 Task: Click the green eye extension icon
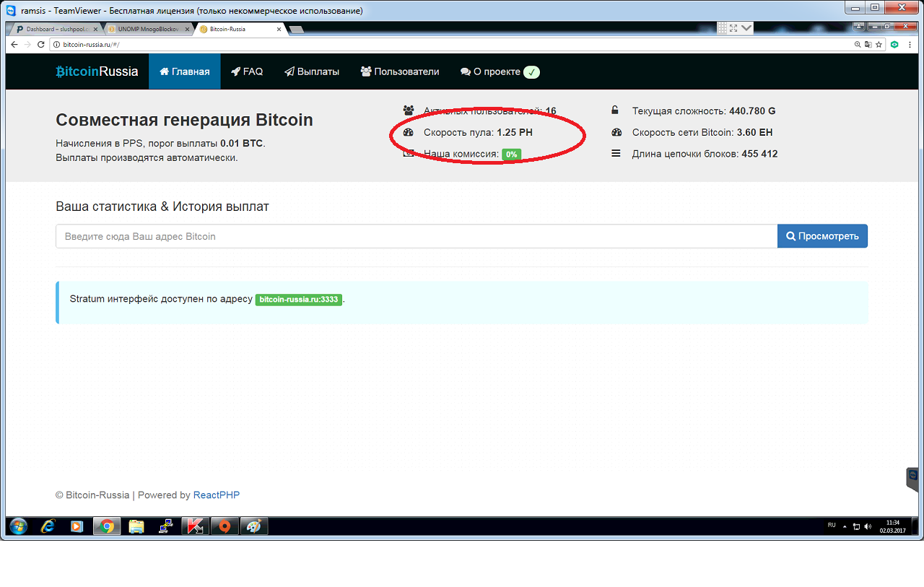[894, 44]
